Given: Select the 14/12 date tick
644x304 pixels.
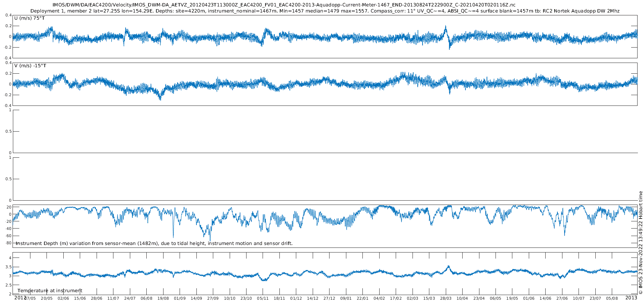Looking at the screenshot, I should tap(313, 298).
